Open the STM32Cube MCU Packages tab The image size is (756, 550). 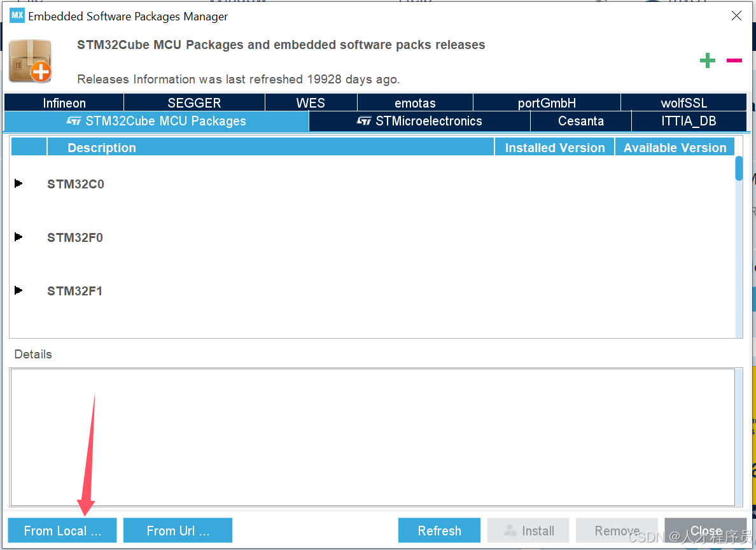point(157,121)
